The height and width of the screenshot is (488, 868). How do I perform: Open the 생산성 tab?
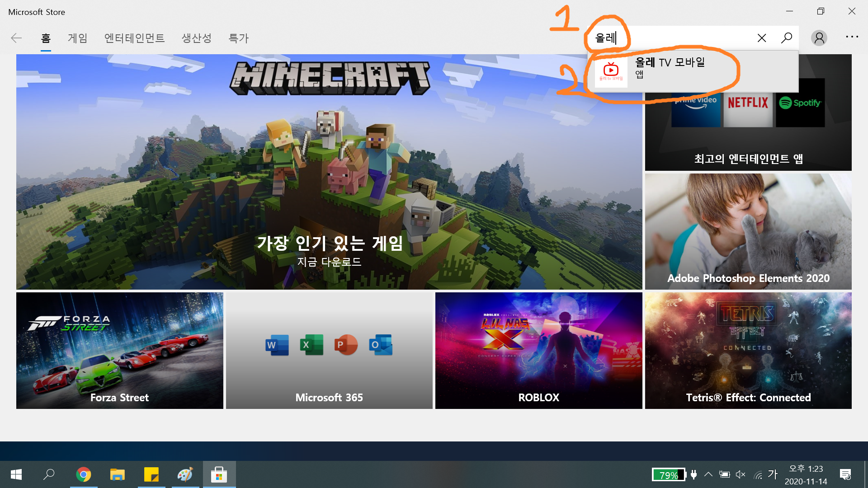pos(197,38)
